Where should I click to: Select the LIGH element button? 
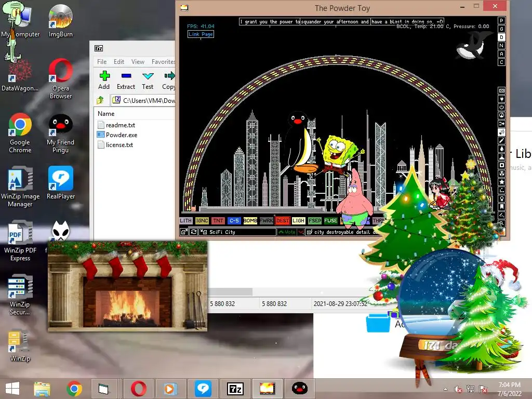(299, 220)
